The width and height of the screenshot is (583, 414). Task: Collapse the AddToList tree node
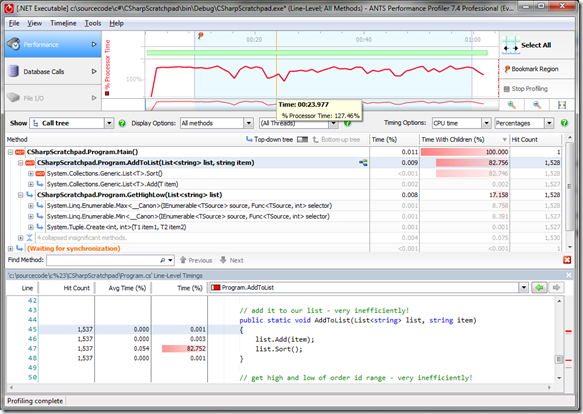[21, 163]
